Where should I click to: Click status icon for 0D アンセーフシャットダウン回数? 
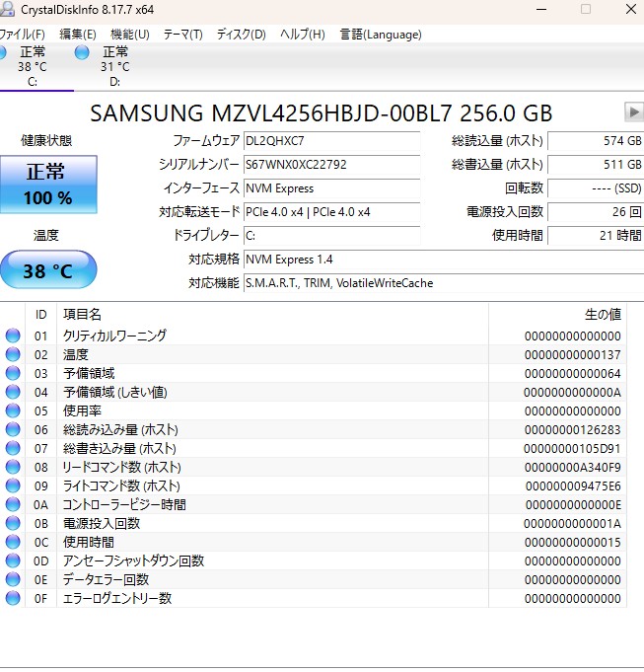[x=13, y=560]
